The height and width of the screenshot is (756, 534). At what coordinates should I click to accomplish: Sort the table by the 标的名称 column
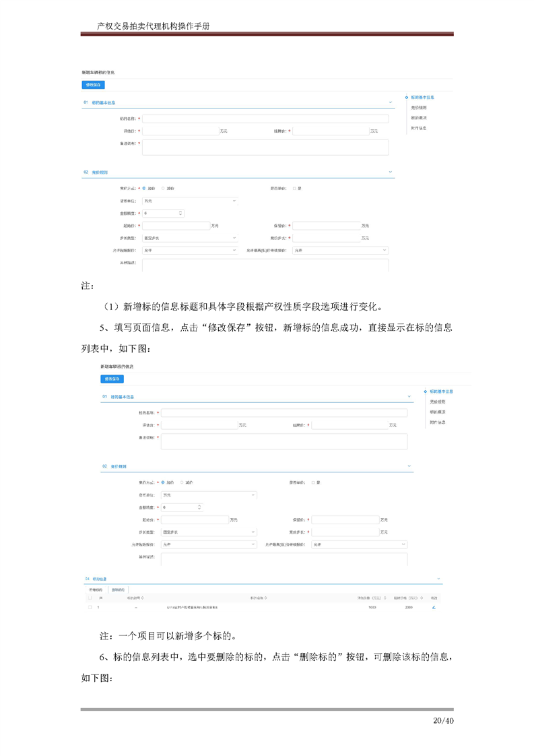tap(266, 598)
